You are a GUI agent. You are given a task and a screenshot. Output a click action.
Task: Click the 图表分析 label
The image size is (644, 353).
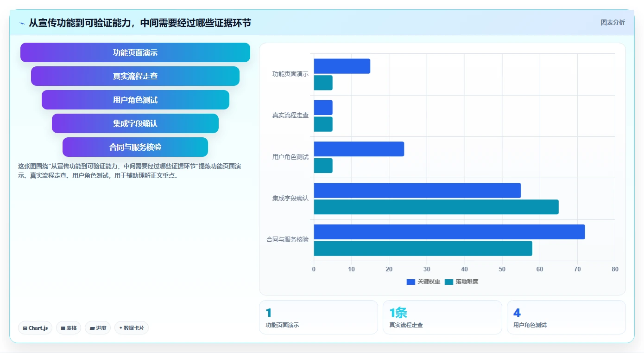tap(612, 22)
